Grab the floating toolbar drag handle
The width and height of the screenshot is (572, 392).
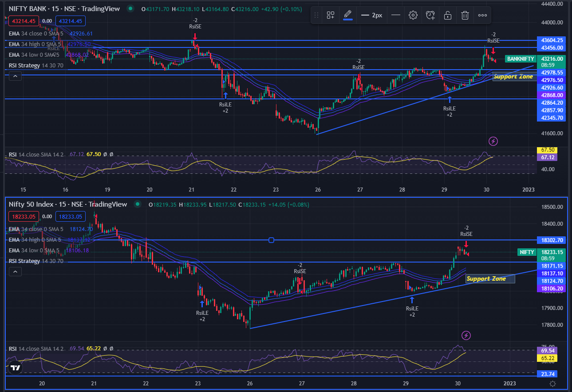point(316,15)
